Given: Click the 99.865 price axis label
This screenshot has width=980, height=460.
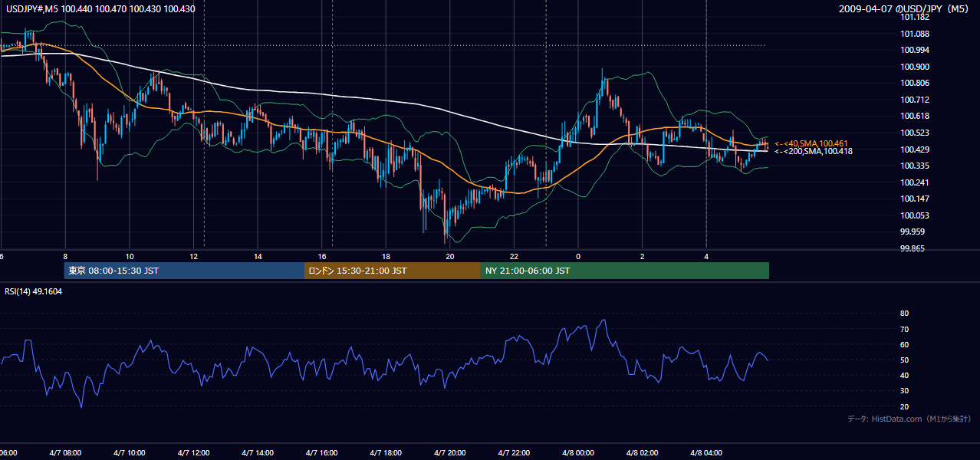Looking at the screenshot, I should point(913,248).
